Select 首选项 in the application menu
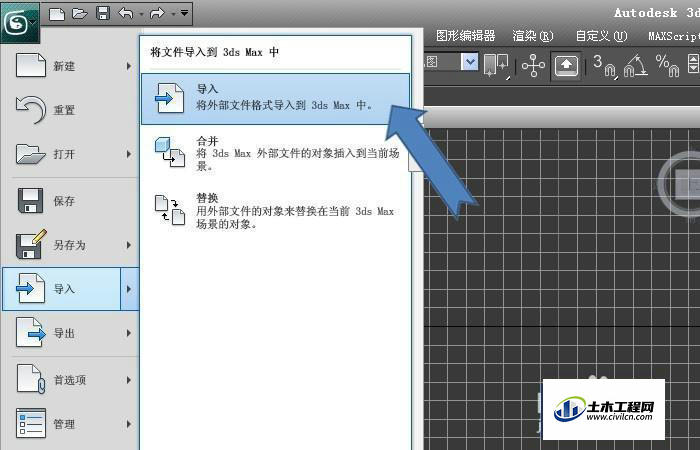This screenshot has height=450, width=700. click(70, 380)
